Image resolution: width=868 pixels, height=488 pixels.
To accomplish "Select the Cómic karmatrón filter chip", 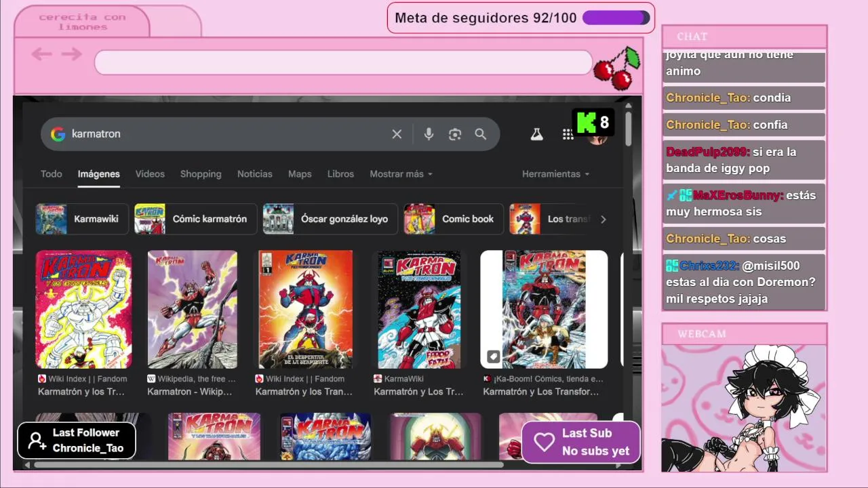I will pos(195,219).
